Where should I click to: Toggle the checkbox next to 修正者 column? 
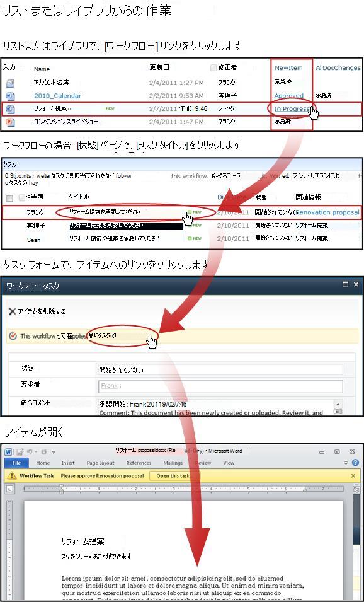pos(213,68)
